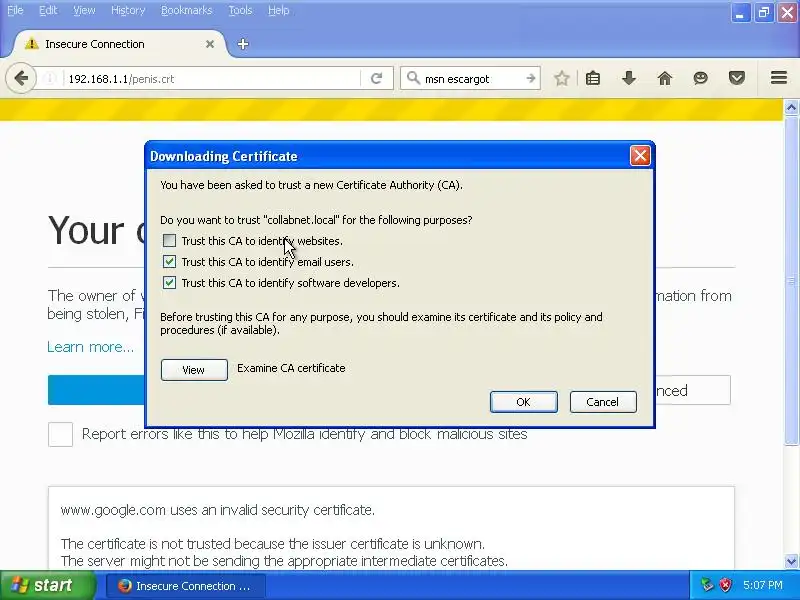Open the hamburger menu

coord(779,78)
